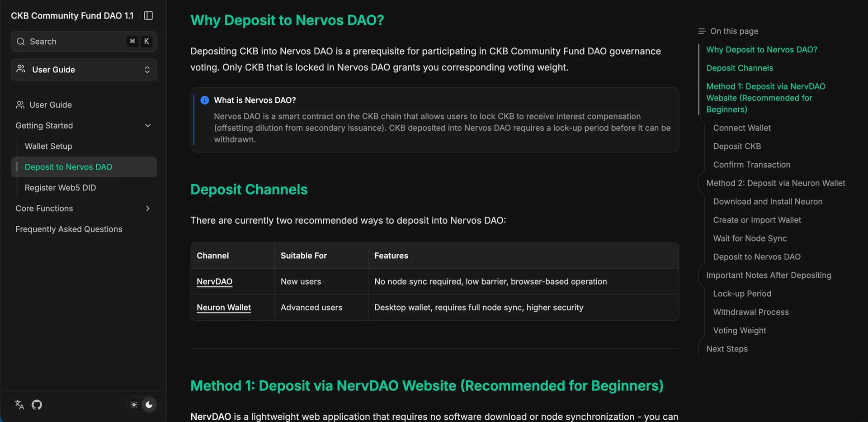This screenshot has width=868, height=422.
Task: Collapse the Getting Started section
Action: (147, 126)
